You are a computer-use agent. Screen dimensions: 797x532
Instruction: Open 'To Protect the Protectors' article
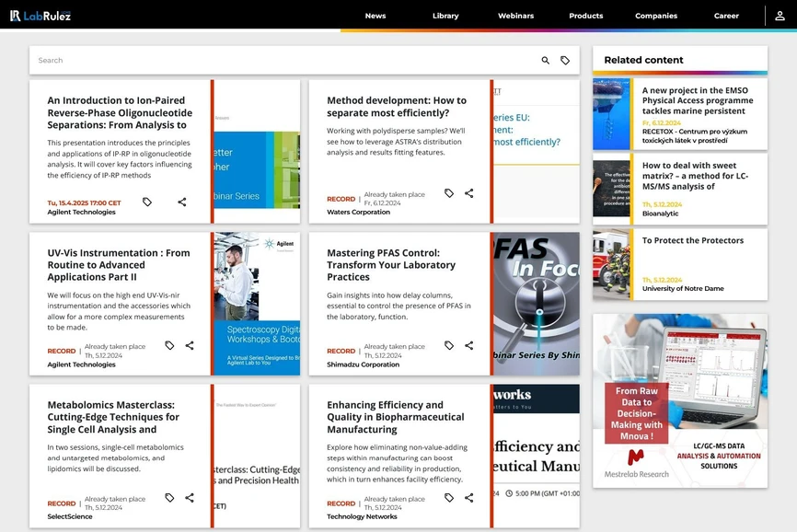tap(692, 240)
